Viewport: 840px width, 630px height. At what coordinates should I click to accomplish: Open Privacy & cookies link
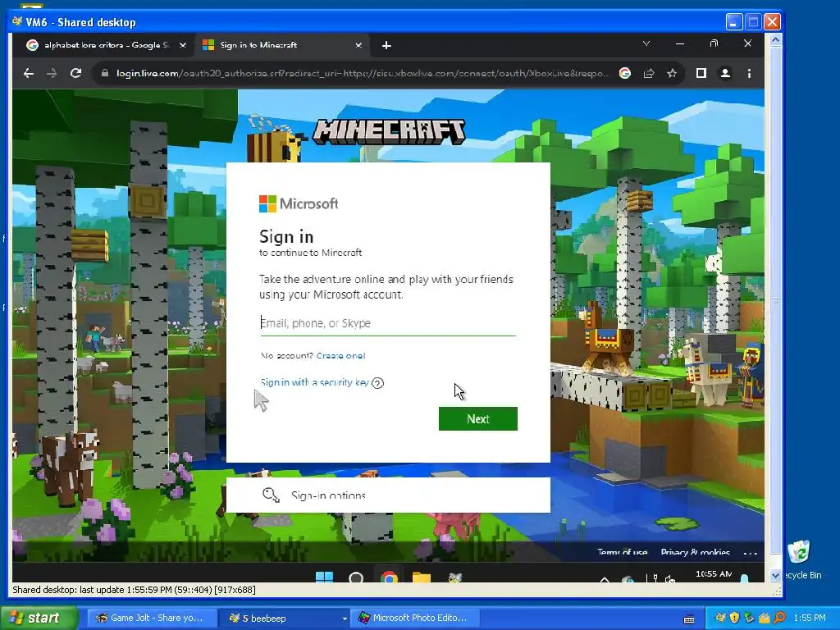[696, 552]
